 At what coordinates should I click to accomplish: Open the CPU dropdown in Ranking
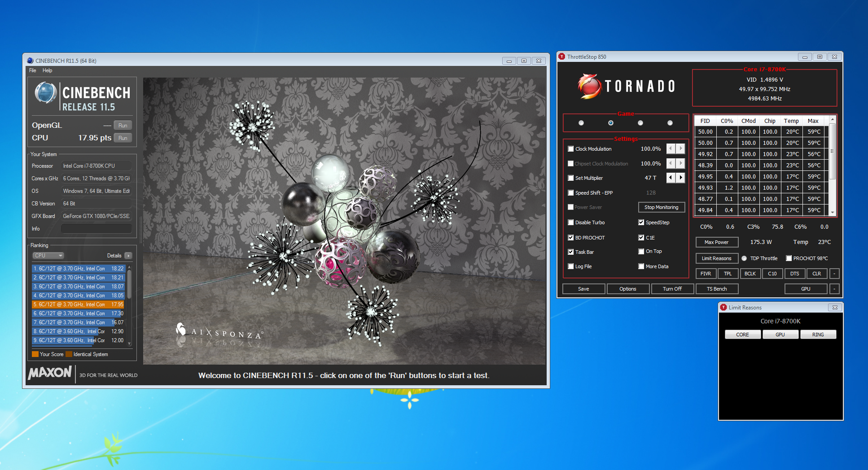click(x=48, y=256)
